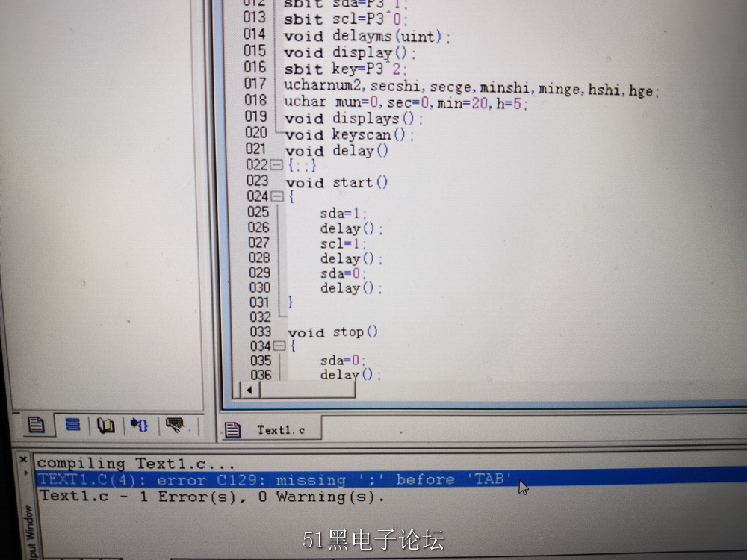Close the Output Window panel

click(x=22, y=459)
